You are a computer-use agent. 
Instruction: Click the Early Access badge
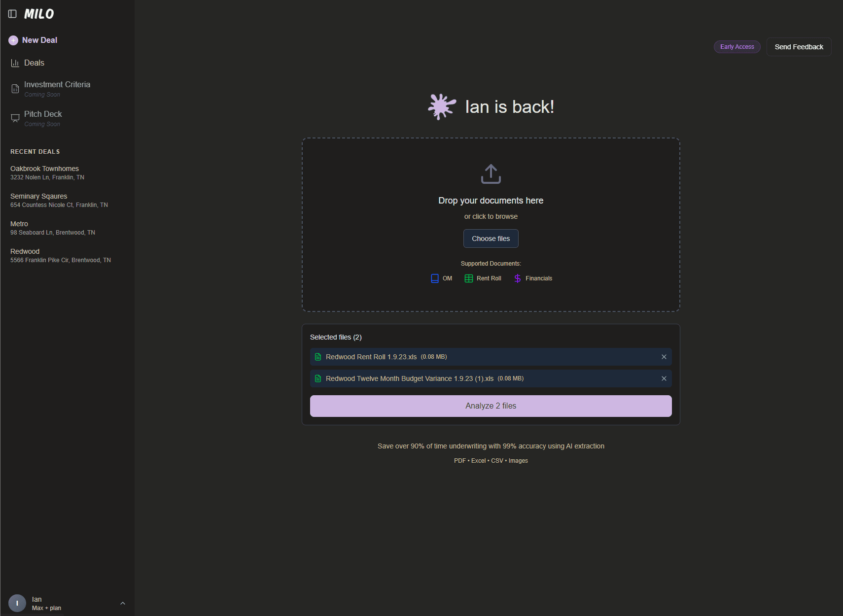click(x=737, y=47)
